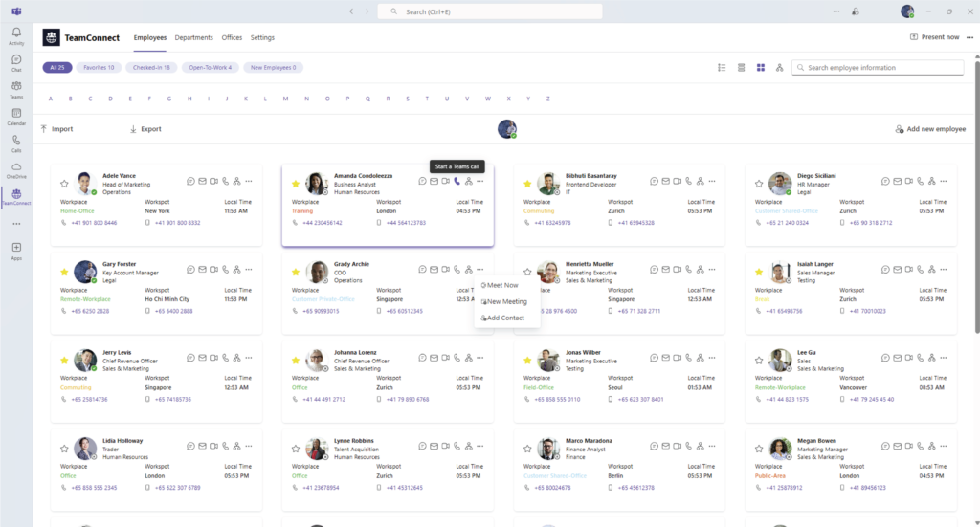The width and height of the screenshot is (980, 527).
Task: Open the Teams section in the sidebar
Action: click(16, 90)
